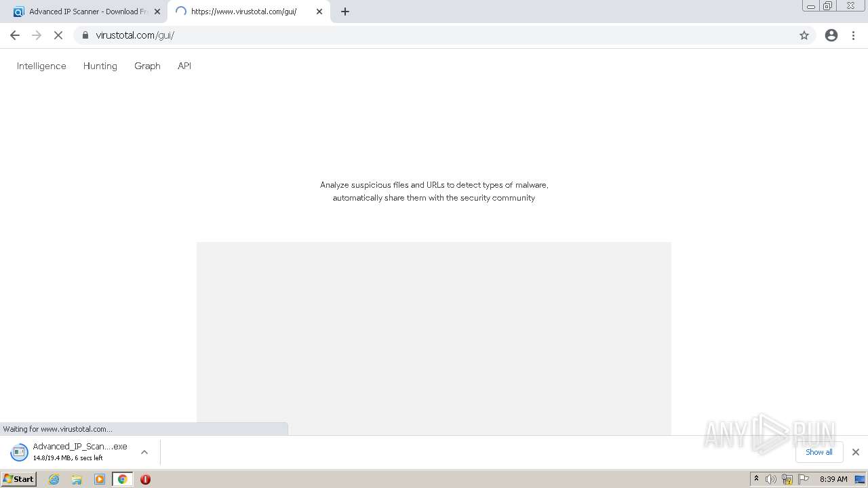Go back to the previous page

click(x=15, y=35)
